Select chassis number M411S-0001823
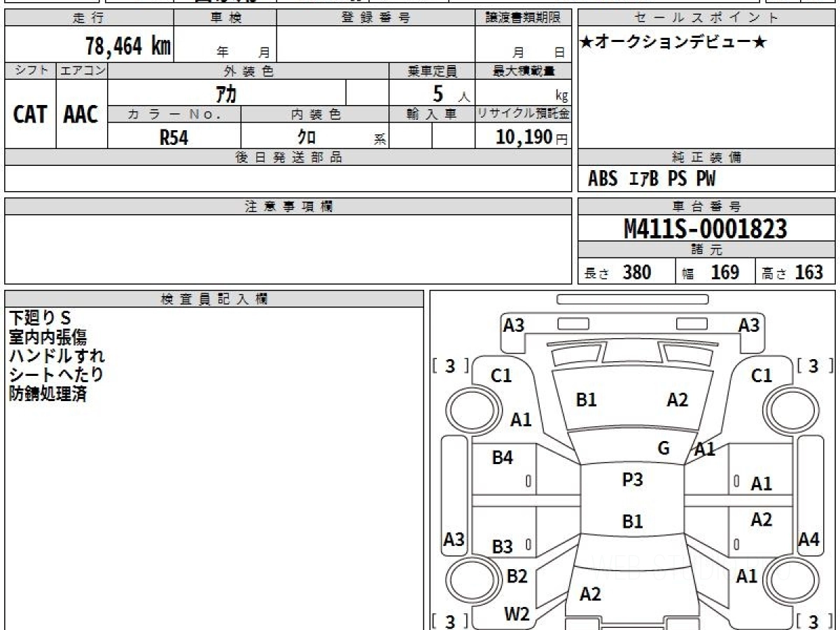 click(x=706, y=228)
